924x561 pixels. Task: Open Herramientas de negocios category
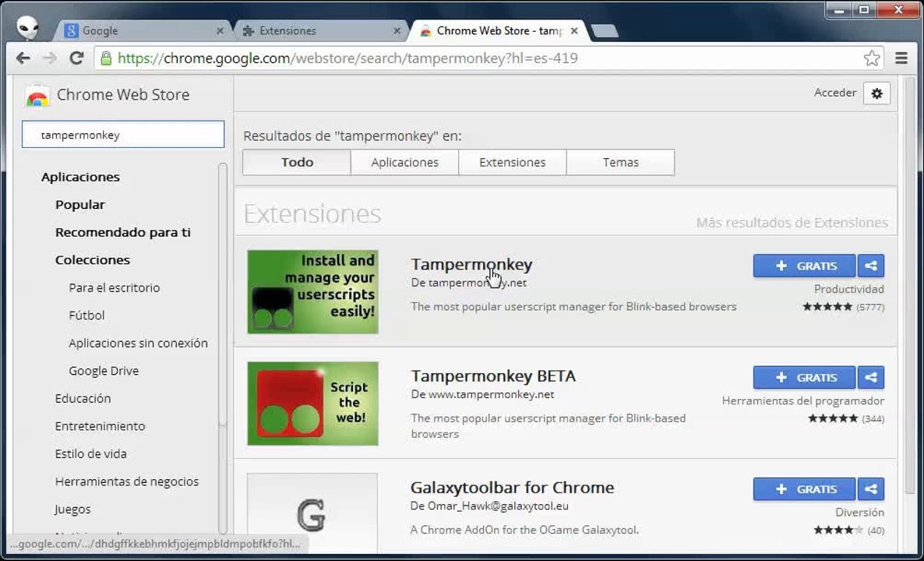click(x=127, y=482)
